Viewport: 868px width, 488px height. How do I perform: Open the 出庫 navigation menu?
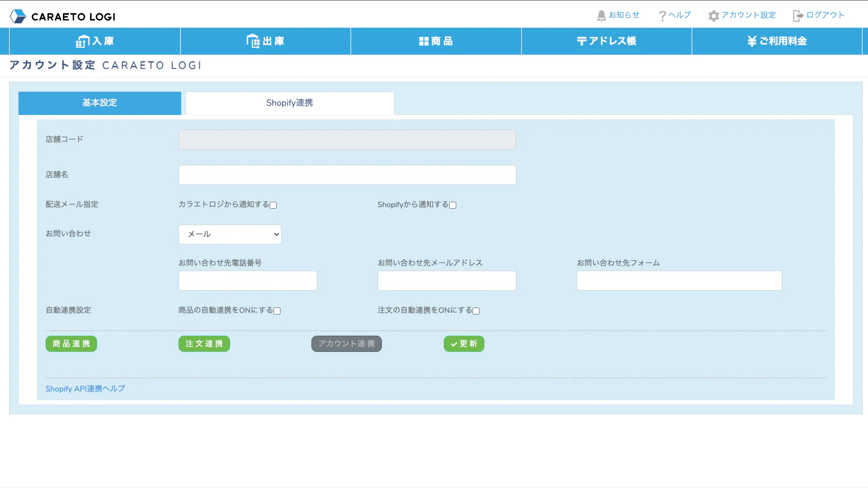click(265, 41)
